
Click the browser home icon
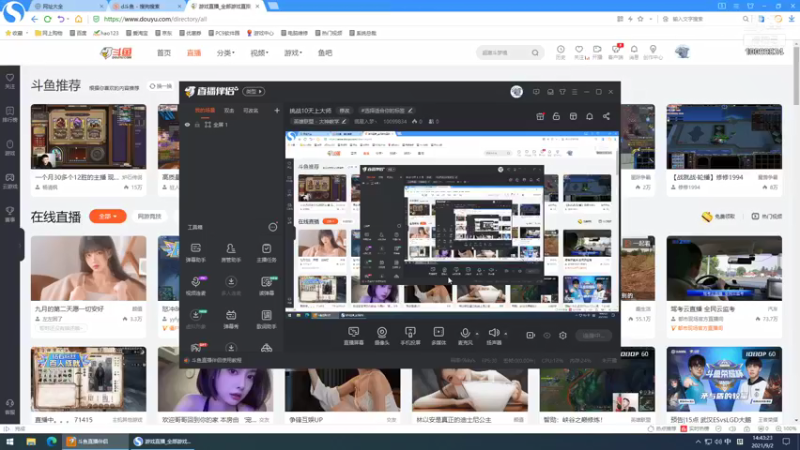tap(79, 19)
